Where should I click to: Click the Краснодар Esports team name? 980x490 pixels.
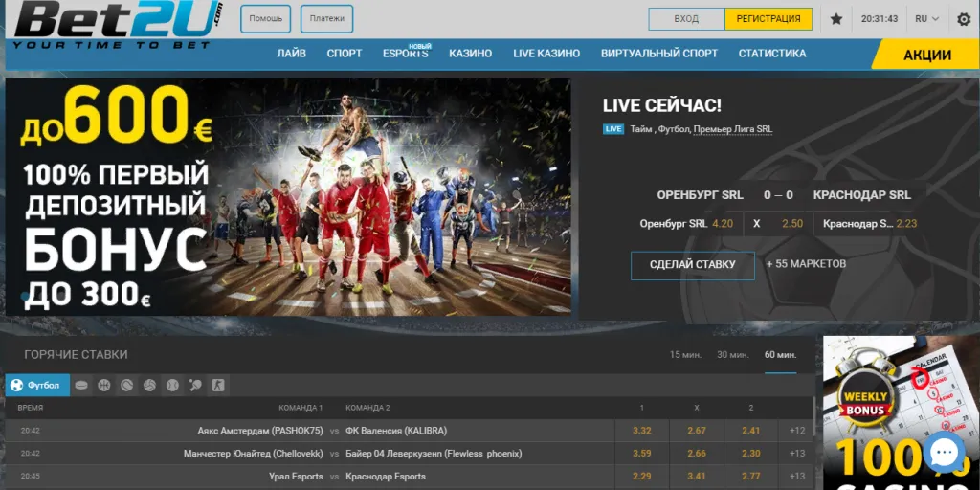386,477
